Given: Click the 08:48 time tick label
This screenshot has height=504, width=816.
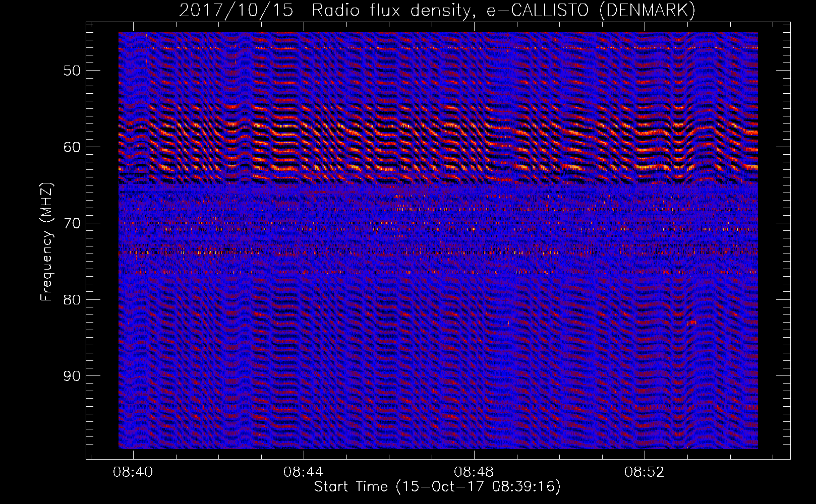Looking at the screenshot, I should tap(474, 472).
